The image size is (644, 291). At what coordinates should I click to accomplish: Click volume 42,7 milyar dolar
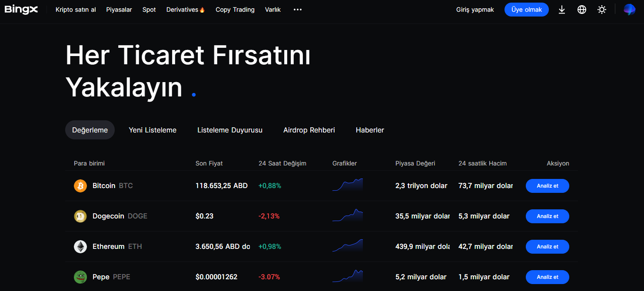pyautogui.click(x=486, y=247)
